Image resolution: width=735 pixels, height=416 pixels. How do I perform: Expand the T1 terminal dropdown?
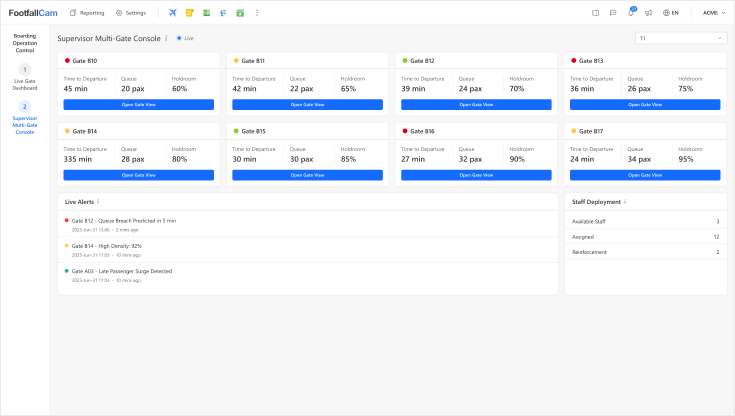681,38
